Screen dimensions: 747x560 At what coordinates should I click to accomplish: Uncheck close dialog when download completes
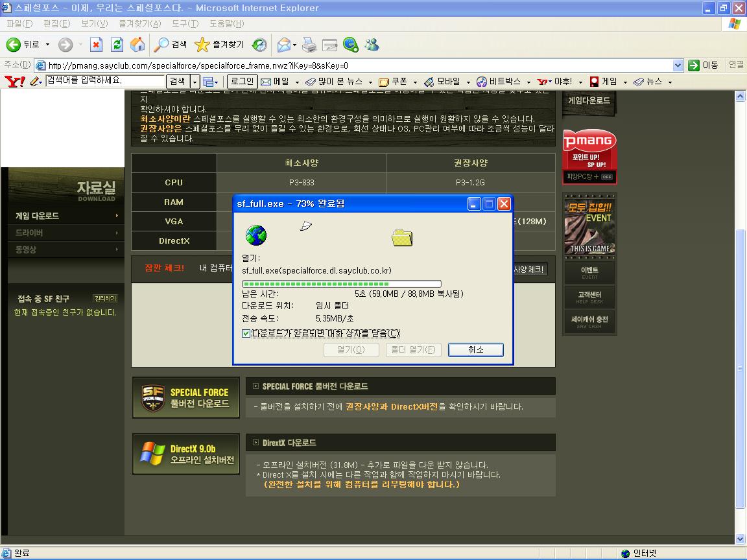pos(246,333)
